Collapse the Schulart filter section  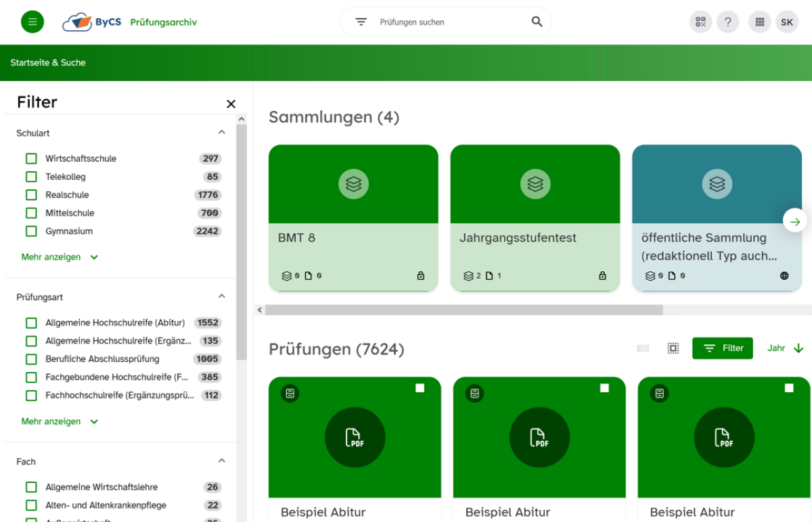tap(221, 133)
